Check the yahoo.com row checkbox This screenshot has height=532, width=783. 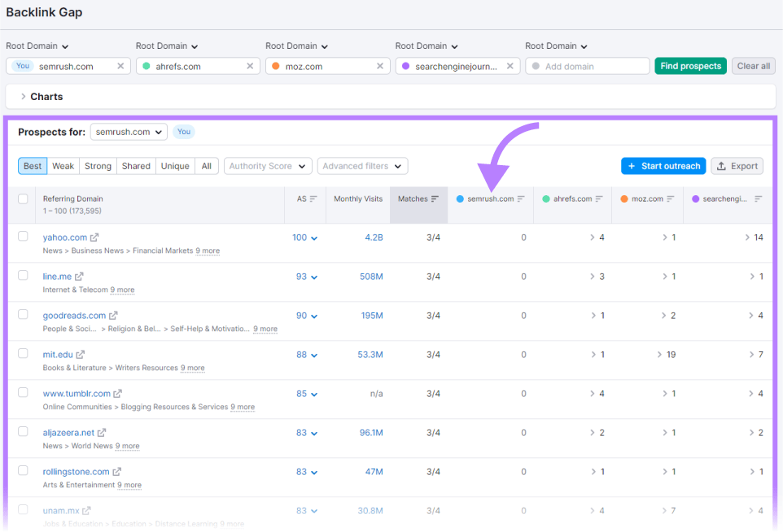[23, 238]
